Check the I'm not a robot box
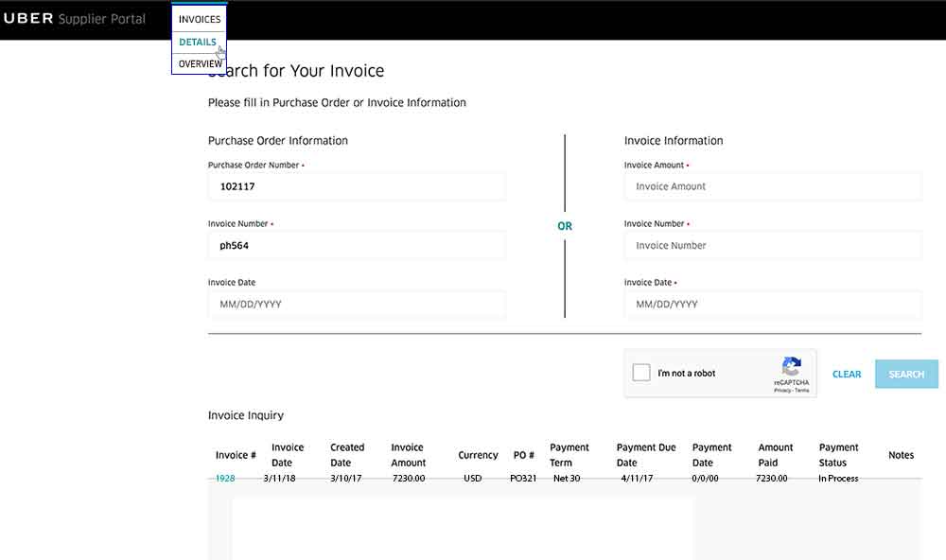The height and width of the screenshot is (560, 946). point(641,373)
